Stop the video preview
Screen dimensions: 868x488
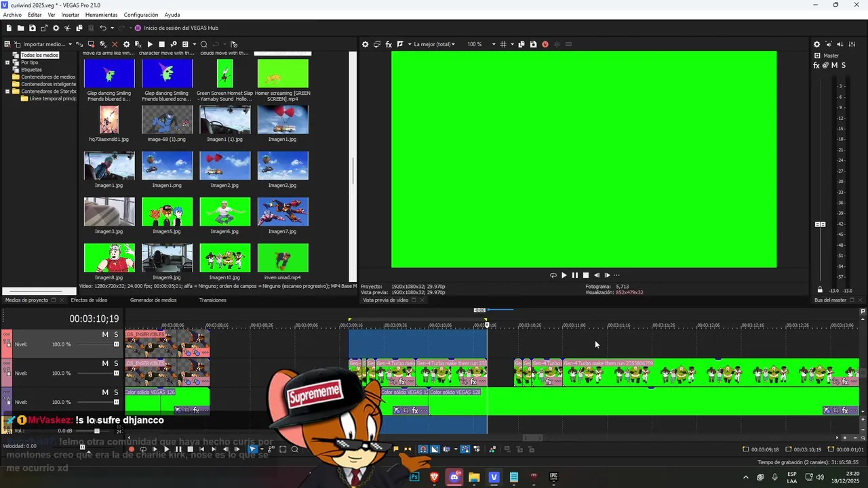coord(586,275)
